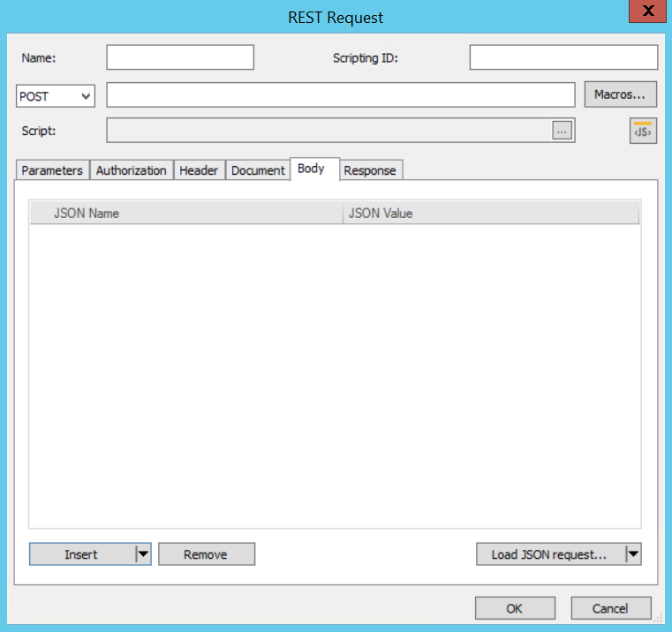This screenshot has height=632, width=672.
Task: Click the JSON Value column header
Action: [x=491, y=213]
